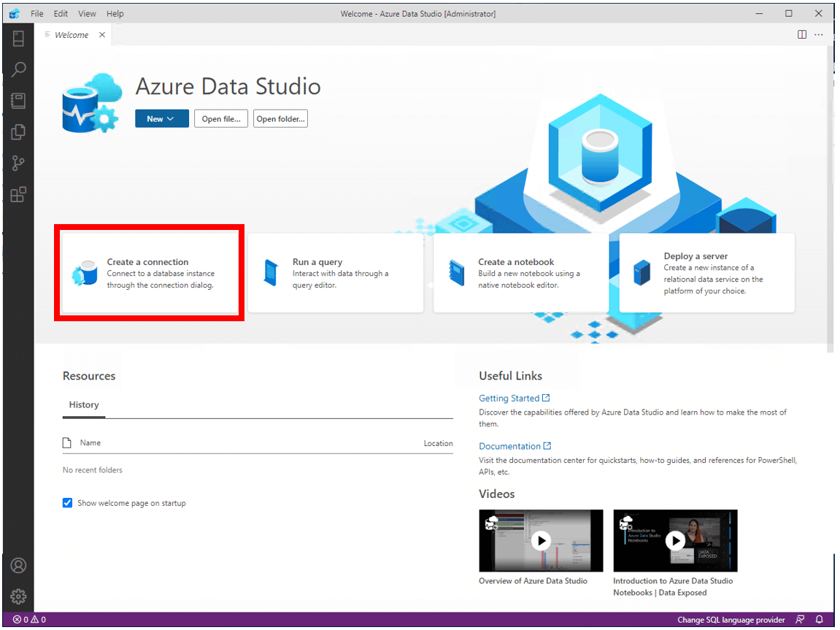Select the History tab under Resources
The height and width of the screenshot is (630, 840).
click(84, 405)
